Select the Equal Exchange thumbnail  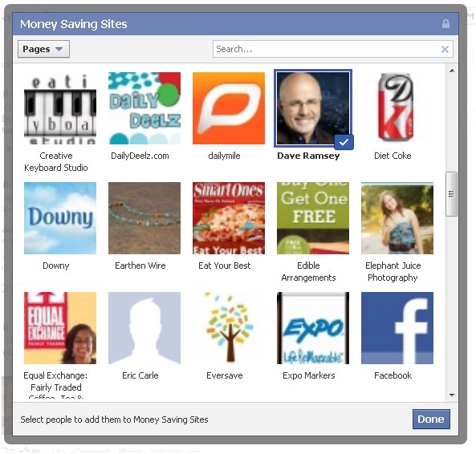[x=60, y=328]
